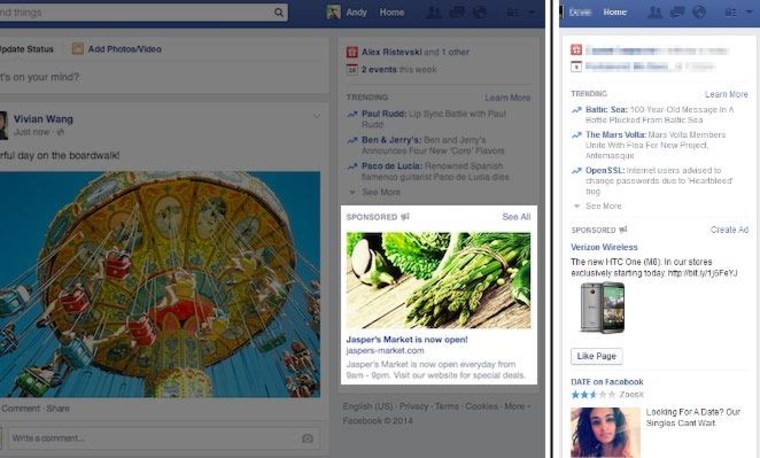The image size is (760, 458).
Task: Open privacy shortcuts icon in left window
Action: pyautogui.click(x=512, y=12)
